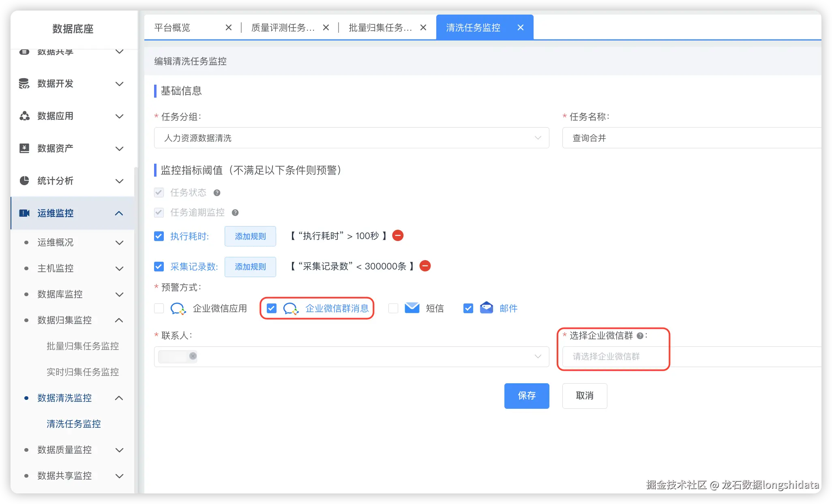The width and height of the screenshot is (832, 504).
Task: Collapse the 运维监控 sidebar section
Action: (119, 213)
